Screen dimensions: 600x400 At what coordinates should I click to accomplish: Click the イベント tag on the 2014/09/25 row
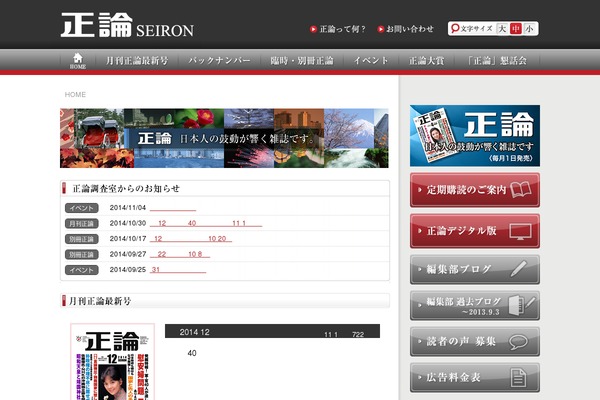coord(82,270)
